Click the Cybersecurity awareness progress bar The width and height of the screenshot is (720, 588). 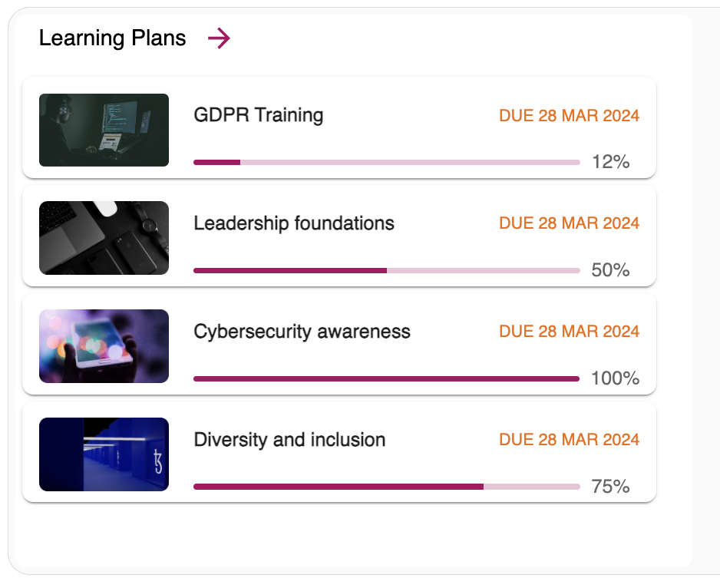[x=386, y=378]
